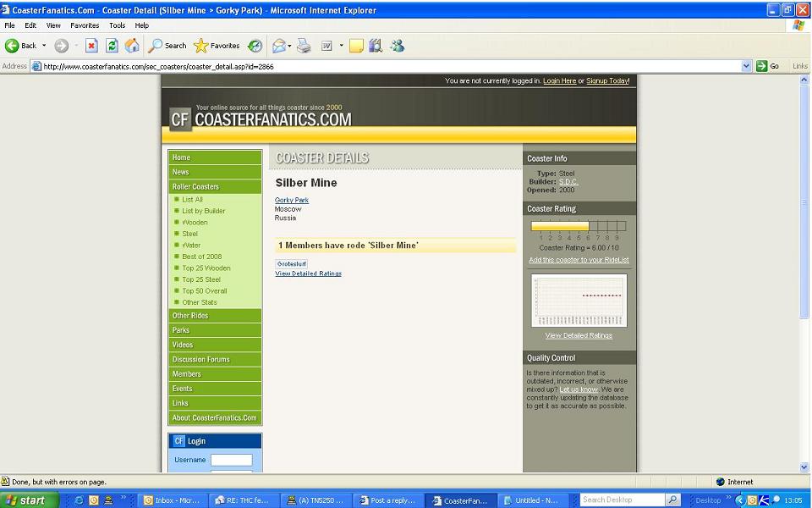Open Top 25 Steel link

pyautogui.click(x=201, y=279)
